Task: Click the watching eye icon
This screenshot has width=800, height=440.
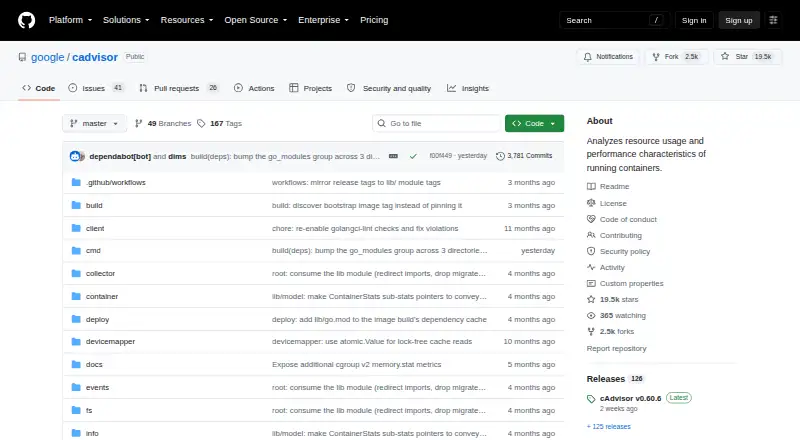Action: click(x=591, y=315)
